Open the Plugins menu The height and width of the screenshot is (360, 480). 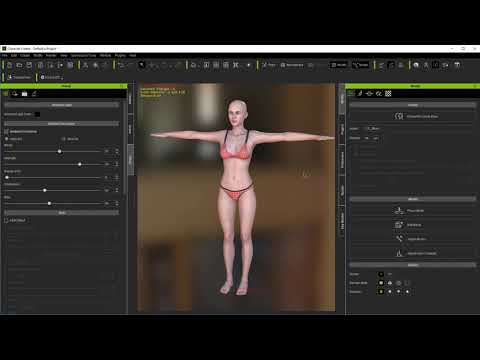coord(120,55)
